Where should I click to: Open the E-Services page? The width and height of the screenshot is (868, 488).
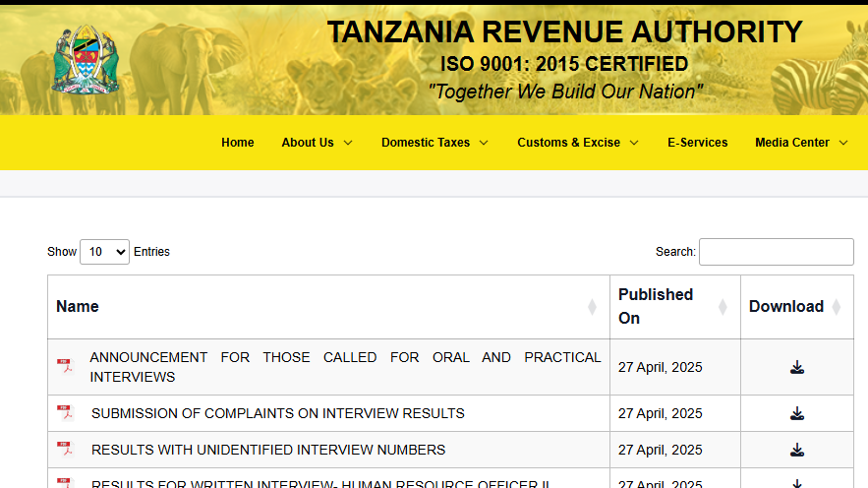pos(698,143)
